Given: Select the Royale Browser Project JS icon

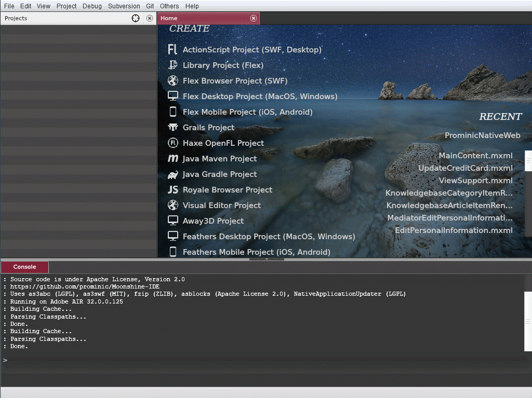Looking at the screenshot, I should [x=173, y=189].
